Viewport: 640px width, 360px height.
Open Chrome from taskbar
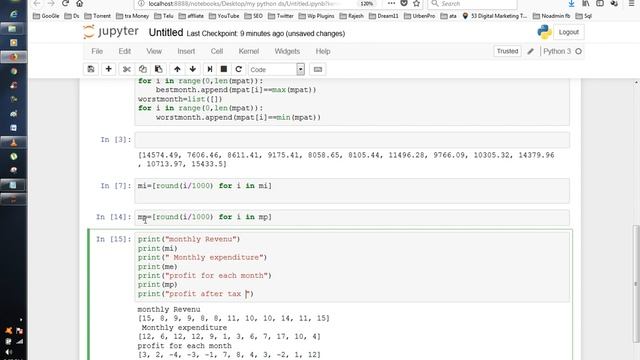click(13, 71)
